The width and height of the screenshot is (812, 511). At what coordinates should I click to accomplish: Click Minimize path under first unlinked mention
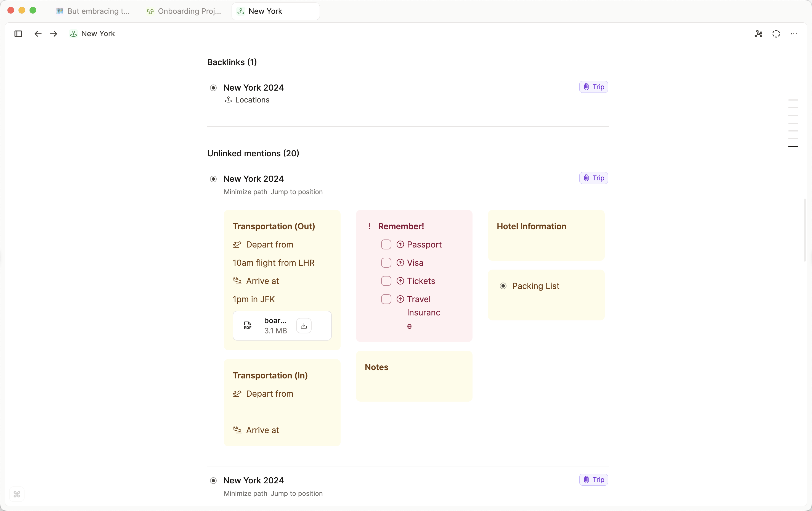(x=245, y=192)
